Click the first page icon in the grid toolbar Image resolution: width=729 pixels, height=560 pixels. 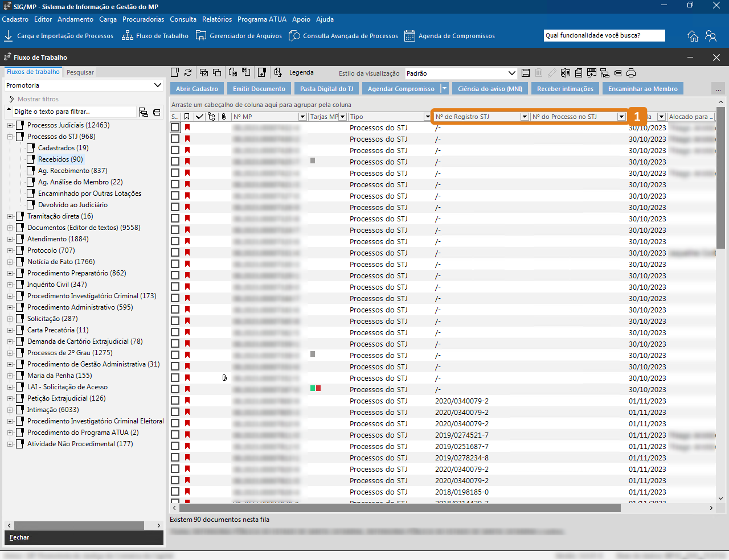point(175,72)
